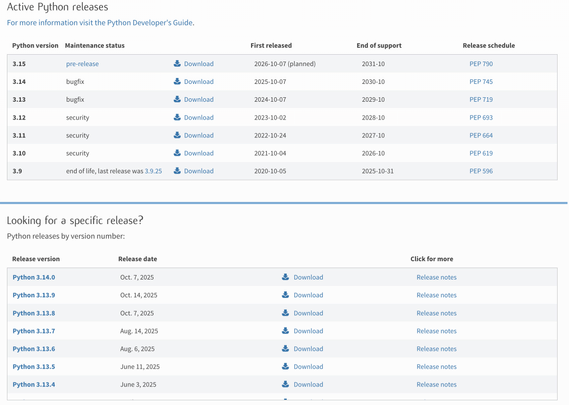
Task: Click the 'Oct. 14, 2025' release date
Action: tap(139, 295)
